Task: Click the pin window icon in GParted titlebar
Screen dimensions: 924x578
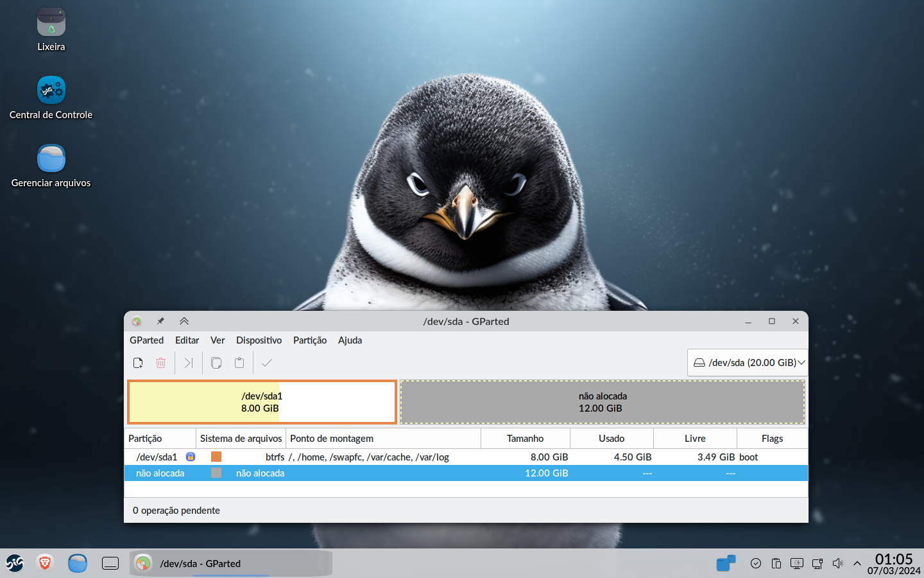Action: pyautogui.click(x=160, y=321)
